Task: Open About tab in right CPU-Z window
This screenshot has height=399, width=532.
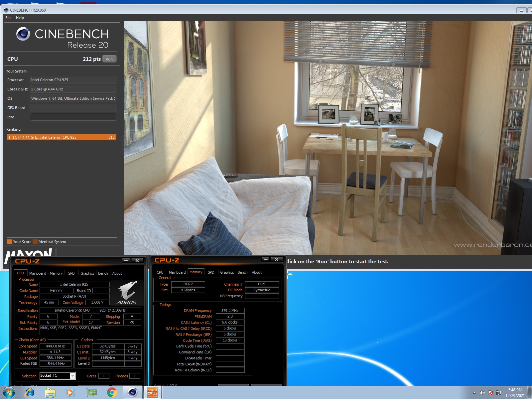Action: [257, 272]
